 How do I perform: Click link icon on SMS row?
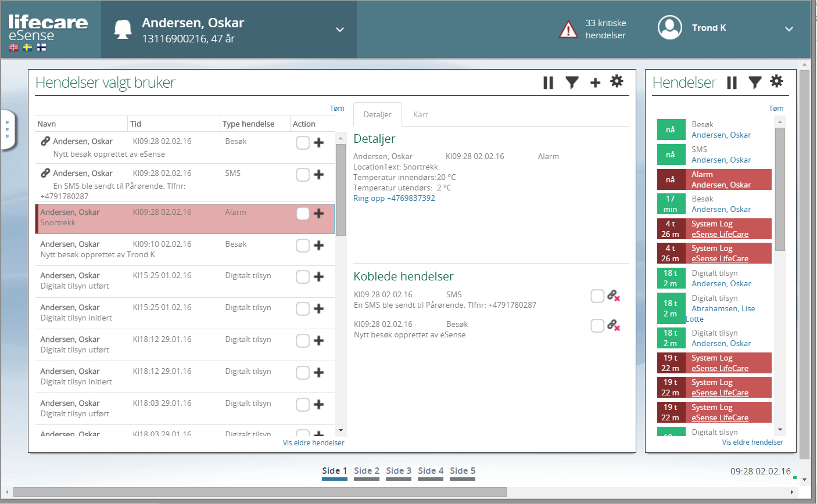pos(45,173)
